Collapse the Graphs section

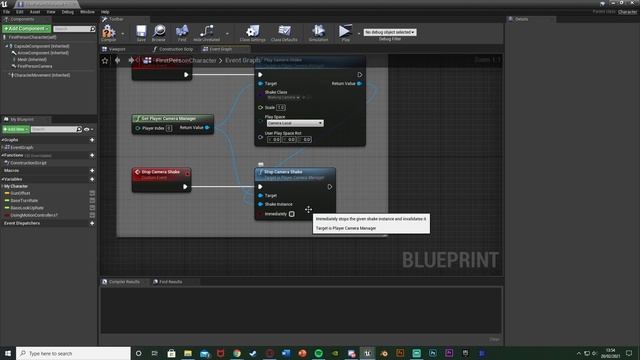[2, 140]
